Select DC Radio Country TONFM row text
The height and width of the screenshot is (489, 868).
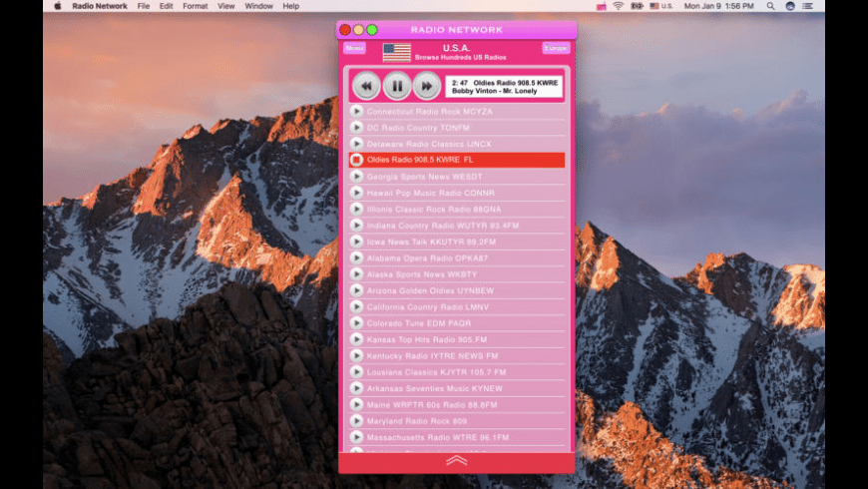(x=418, y=128)
